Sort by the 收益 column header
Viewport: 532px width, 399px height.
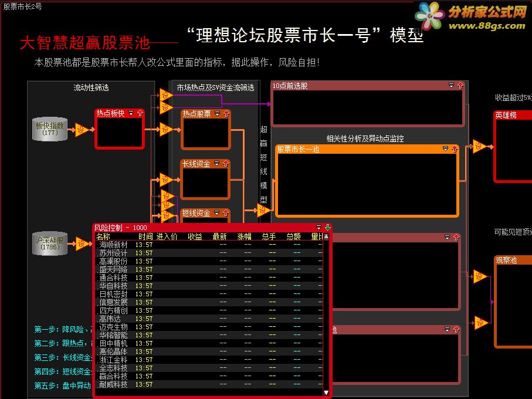point(195,236)
